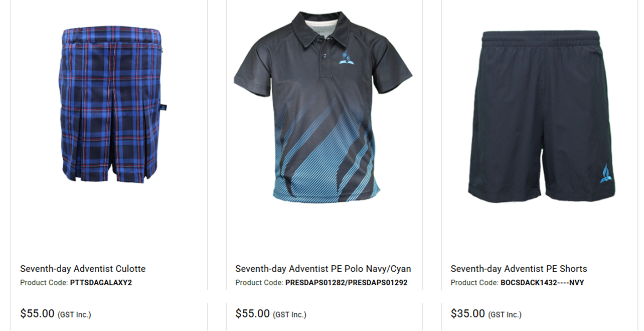Click the $35.00 price under PE Shorts

point(467,314)
